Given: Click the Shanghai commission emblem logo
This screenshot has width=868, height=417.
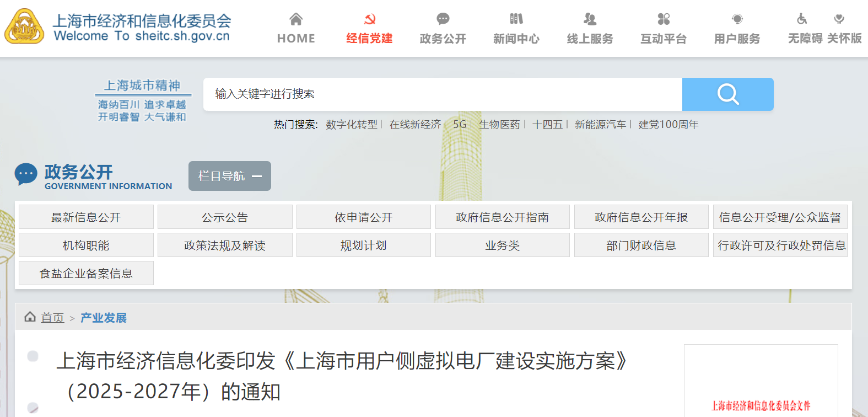Looking at the screenshot, I should pos(24,26).
